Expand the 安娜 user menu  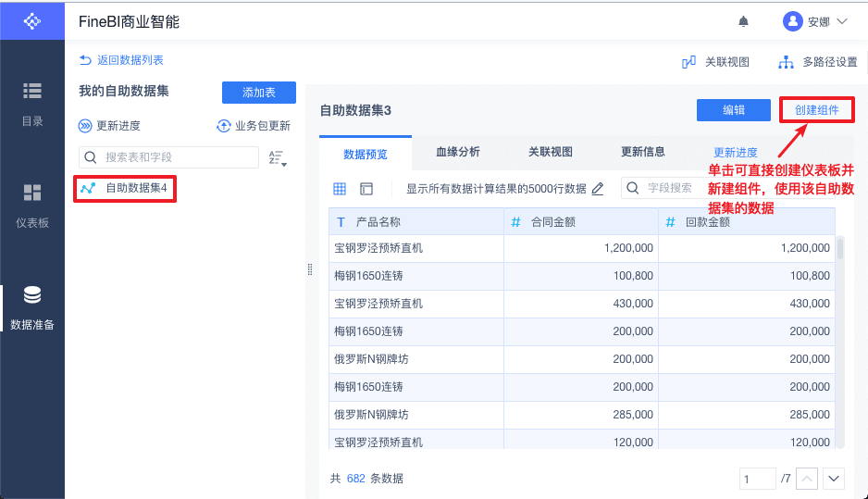click(814, 21)
